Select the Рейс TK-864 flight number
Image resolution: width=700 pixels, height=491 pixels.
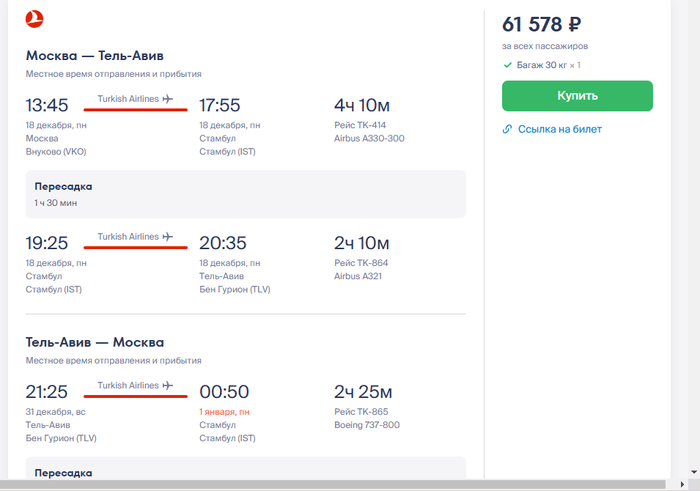[361, 263]
